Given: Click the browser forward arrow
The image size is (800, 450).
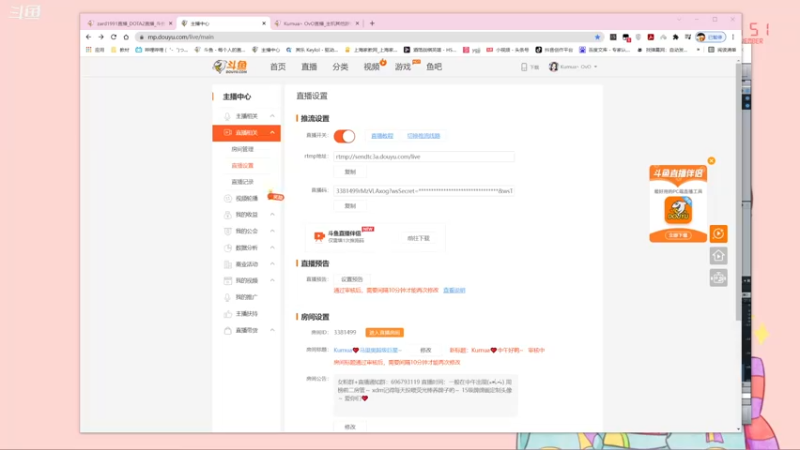Looking at the screenshot, I should 101,37.
